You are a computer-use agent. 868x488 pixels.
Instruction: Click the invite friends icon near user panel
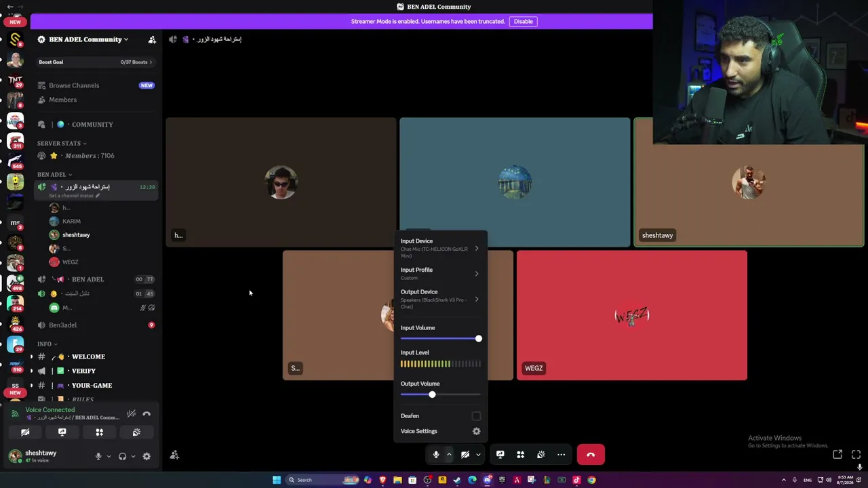click(174, 455)
